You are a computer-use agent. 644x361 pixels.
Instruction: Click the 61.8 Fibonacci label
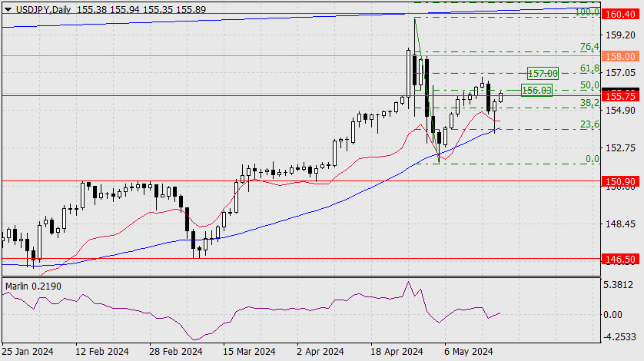pos(589,68)
